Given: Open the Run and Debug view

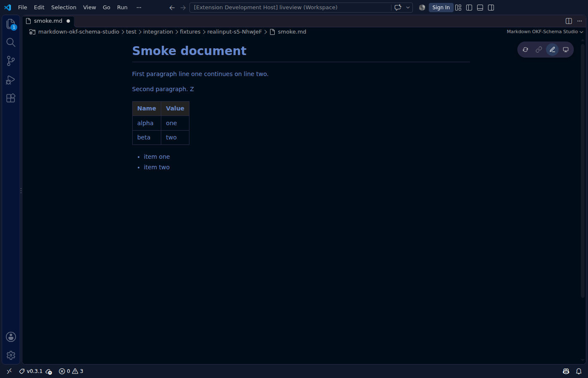Looking at the screenshot, I should [x=11, y=79].
